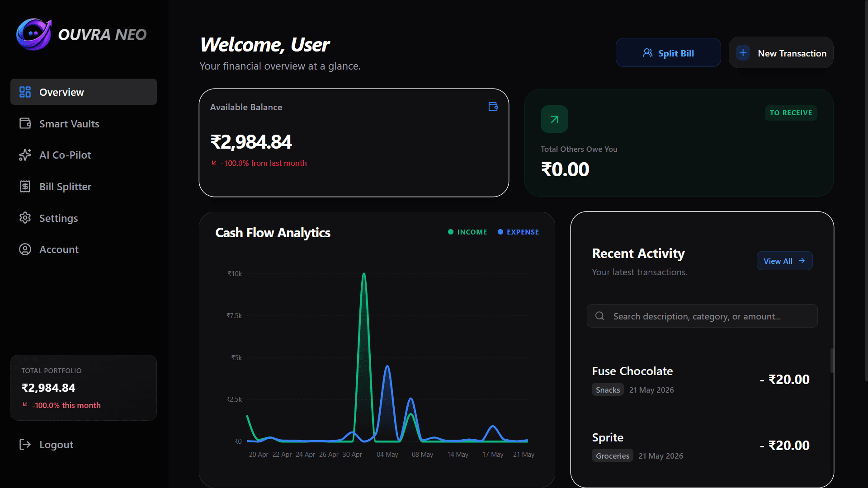Click the Logout door-arrow icon

[25, 445]
